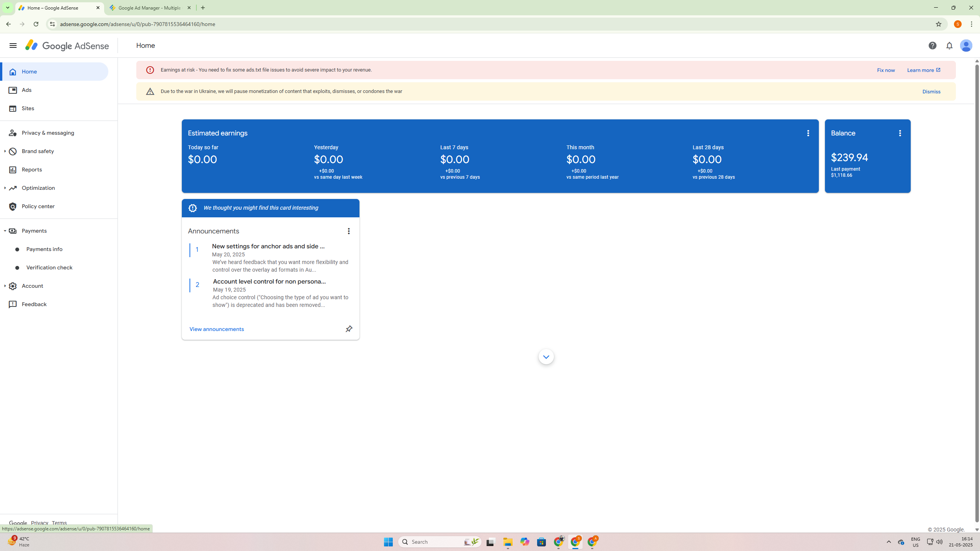Screen dimensions: 980x551
Task: Click the vertical page scrollbar
Action: click(x=977, y=294)
